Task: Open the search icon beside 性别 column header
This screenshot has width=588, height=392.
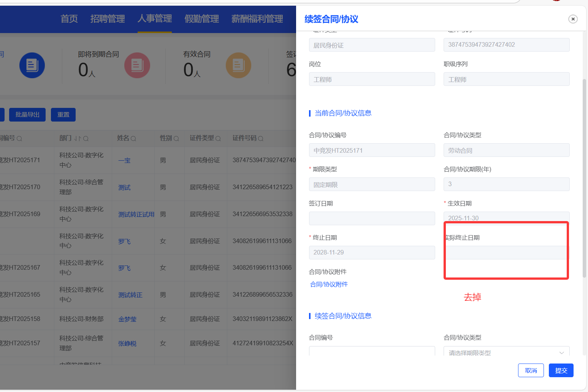Action: click(x=176, y=139)
